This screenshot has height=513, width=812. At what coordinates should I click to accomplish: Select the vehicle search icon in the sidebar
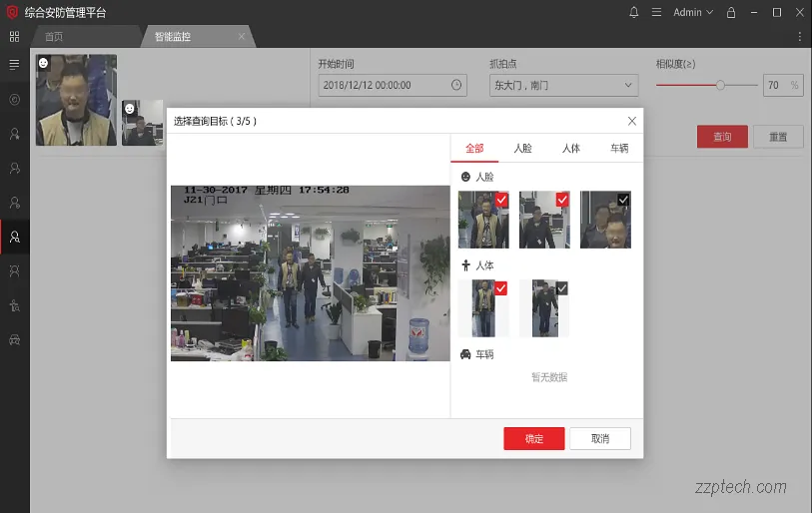[14, 339]
